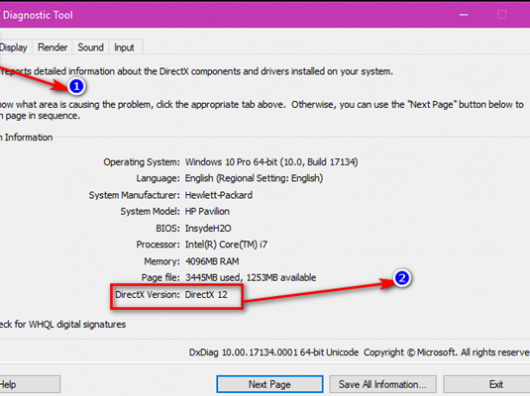This screenshot has height=396, width=530.
Task: Click the Hewlett-Packard manufacturer value
Action: pos(219,195)
